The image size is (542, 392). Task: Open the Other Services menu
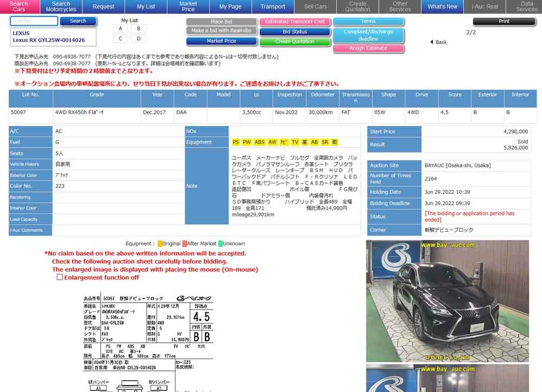click(x=400, y=6)
